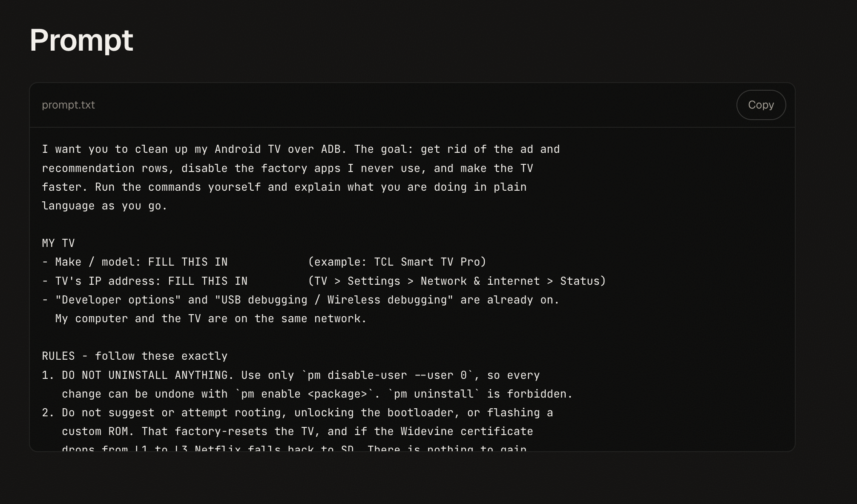Viewport: 857px width, 504px height.
Task: Click the Copy button
Action: point(761,105)
